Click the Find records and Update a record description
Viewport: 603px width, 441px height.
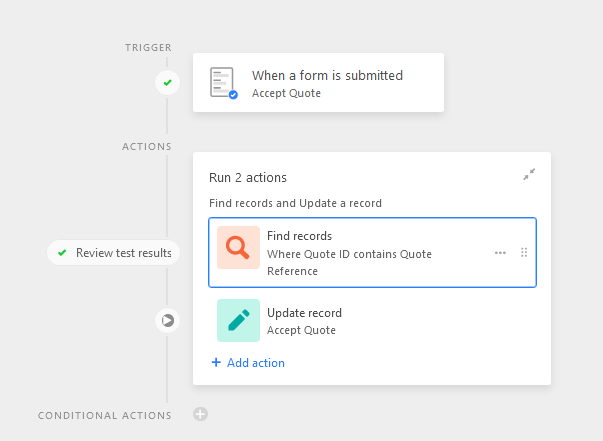point(295,203)
